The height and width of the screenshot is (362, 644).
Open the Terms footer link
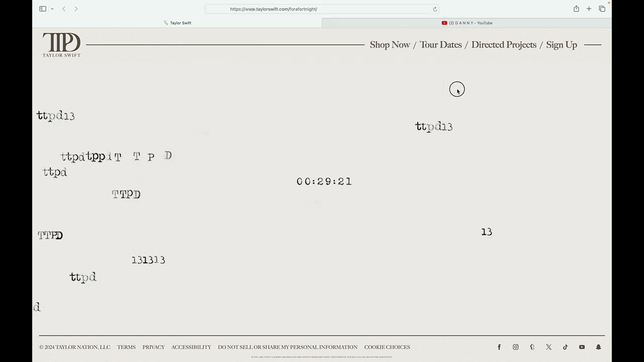pos(126,347)
